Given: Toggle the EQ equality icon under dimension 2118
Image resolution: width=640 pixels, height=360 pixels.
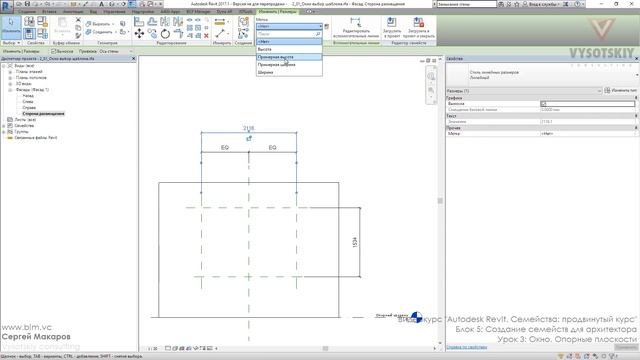Looking at the screenshot, I should pyautogui.click(x=249, y=139).
